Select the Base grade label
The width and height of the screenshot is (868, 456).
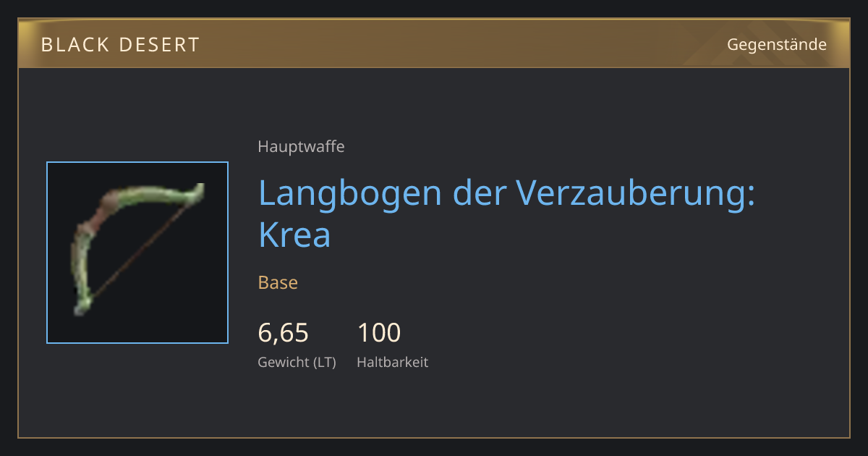[278, 282]
